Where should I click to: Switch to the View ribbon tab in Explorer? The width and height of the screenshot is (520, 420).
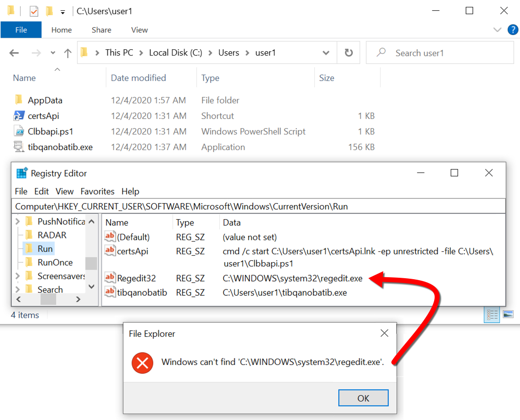coord(139,30)
